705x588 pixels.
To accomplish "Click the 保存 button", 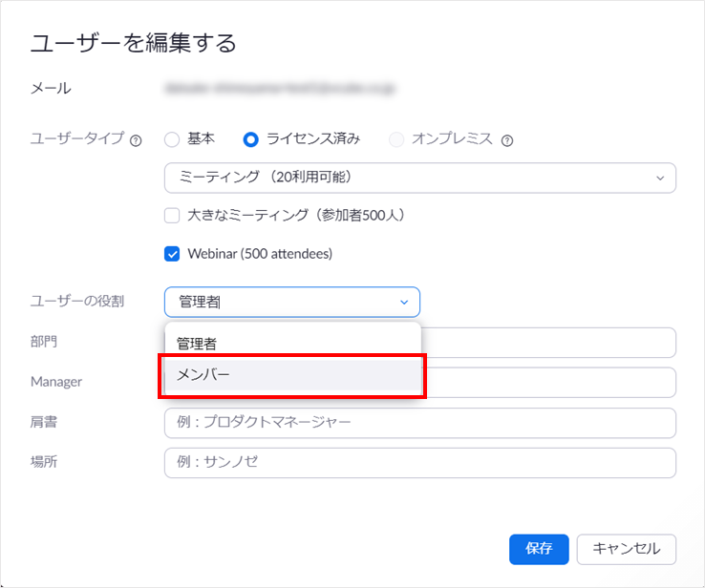I will 539,549.
